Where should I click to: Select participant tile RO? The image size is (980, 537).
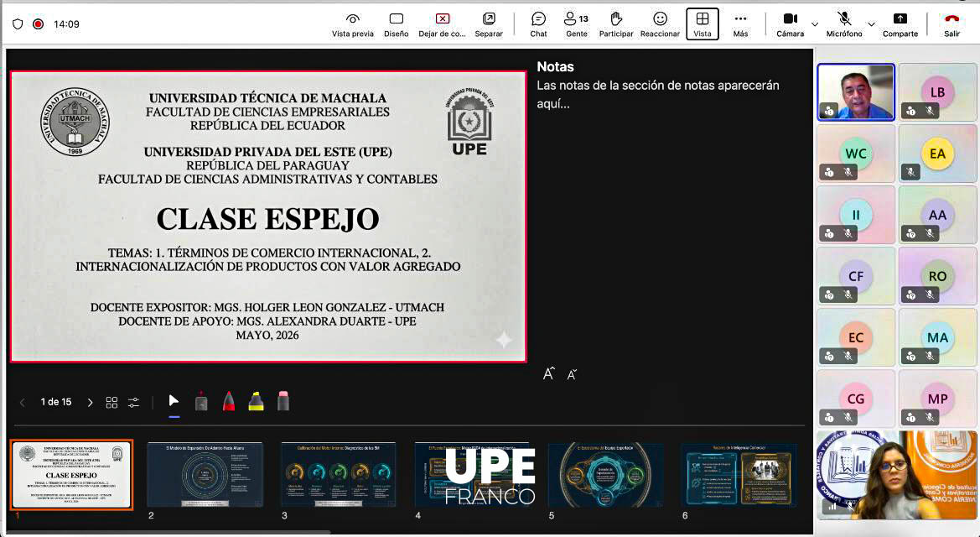coord(937,276)
